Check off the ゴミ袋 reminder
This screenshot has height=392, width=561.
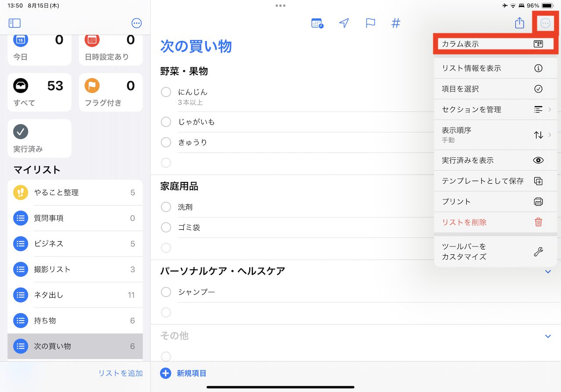pyautogui.click(x=166, y=228)
